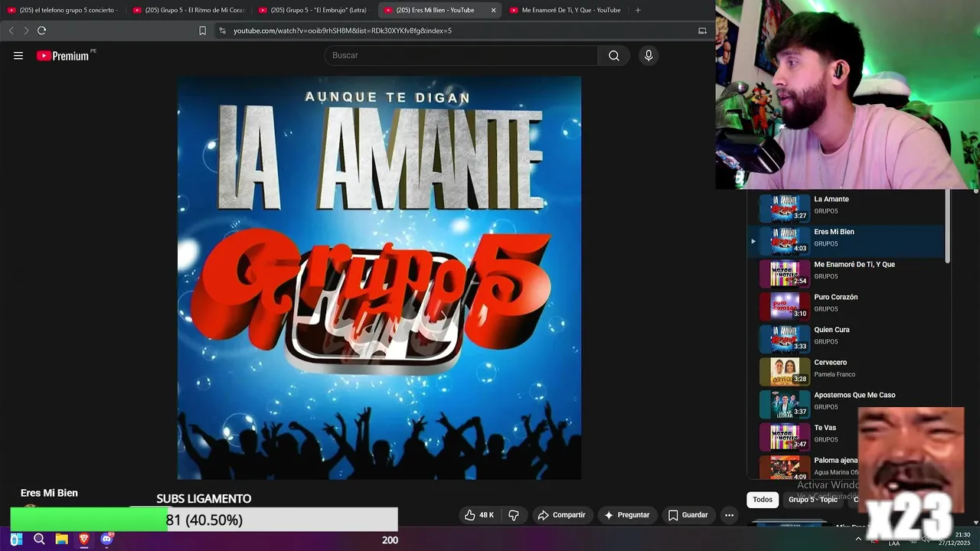
Task: Click the 'Eres Mi Bien' video title
Action: [49, 494]
